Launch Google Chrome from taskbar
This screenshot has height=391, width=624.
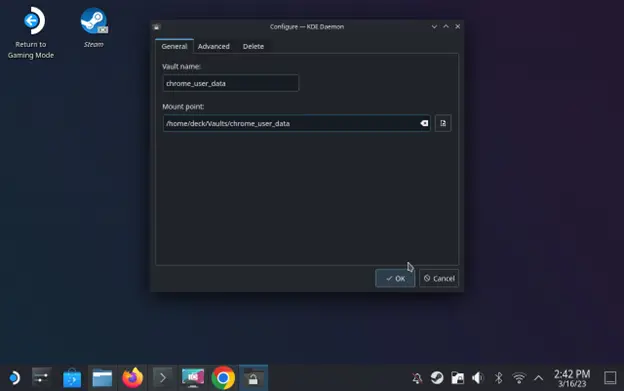tap(223, 378)
